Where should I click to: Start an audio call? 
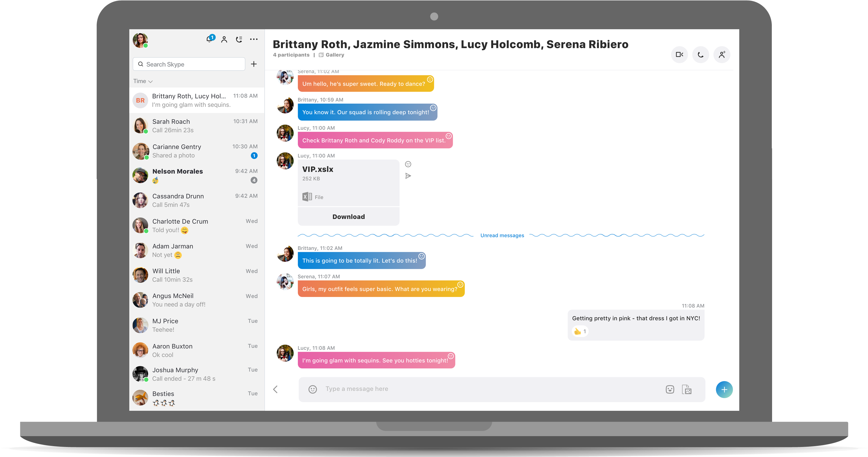(x=701, y=54)
